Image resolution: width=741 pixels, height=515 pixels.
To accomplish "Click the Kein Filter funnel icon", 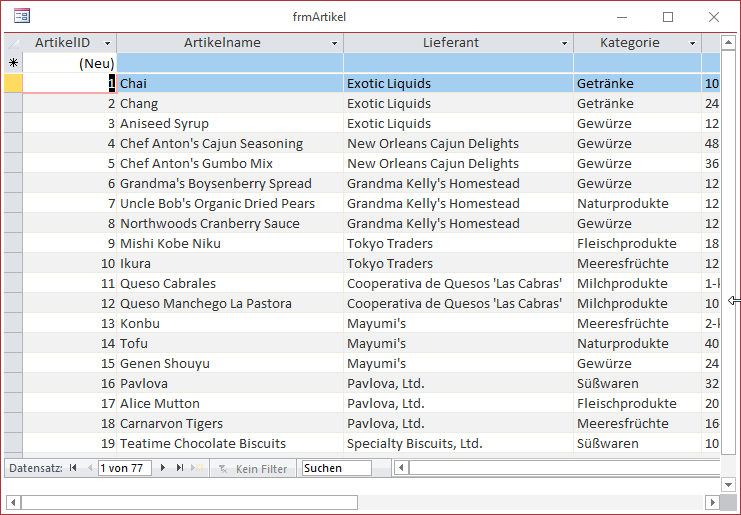I will click(223, 469).
